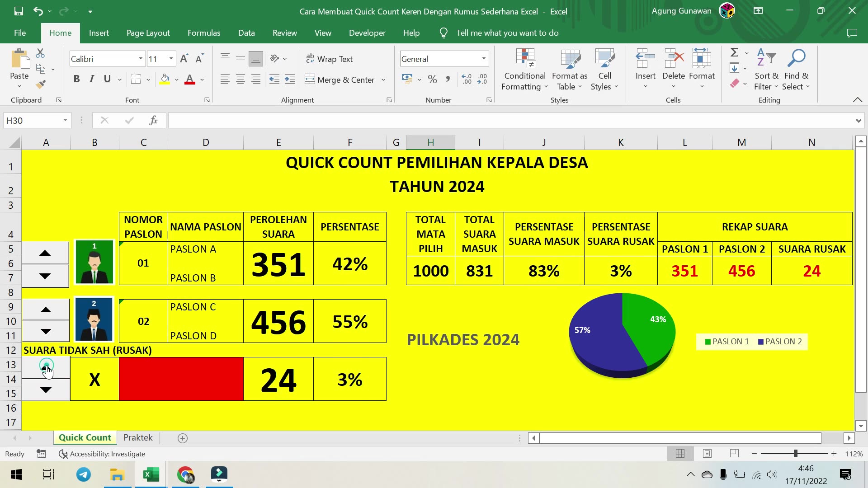Image resolution: width=868 pixels, height=488 pixels.
Task: Select the Italic icon
Action: [x=91, y=79]
